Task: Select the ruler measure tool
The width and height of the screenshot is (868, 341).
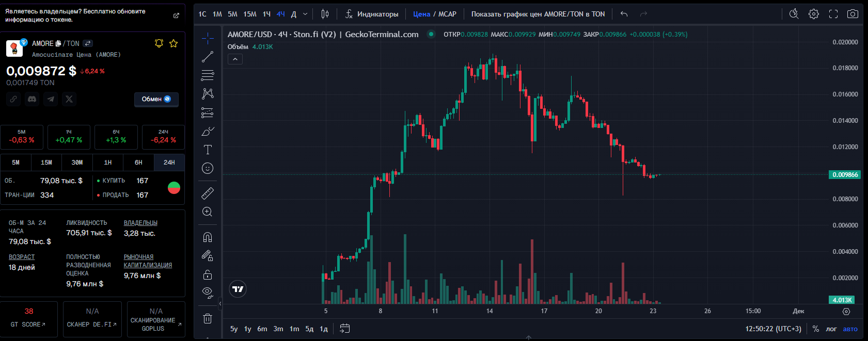Action: click(x=208, y=193)
